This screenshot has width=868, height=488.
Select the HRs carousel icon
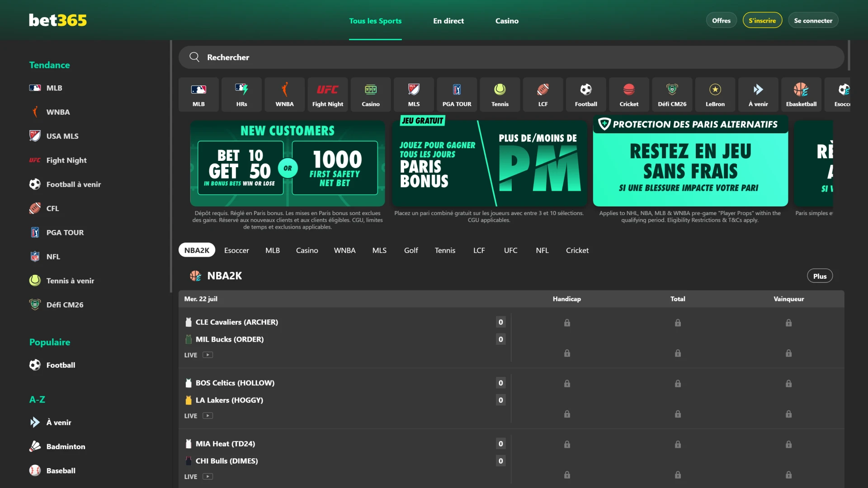241,94
